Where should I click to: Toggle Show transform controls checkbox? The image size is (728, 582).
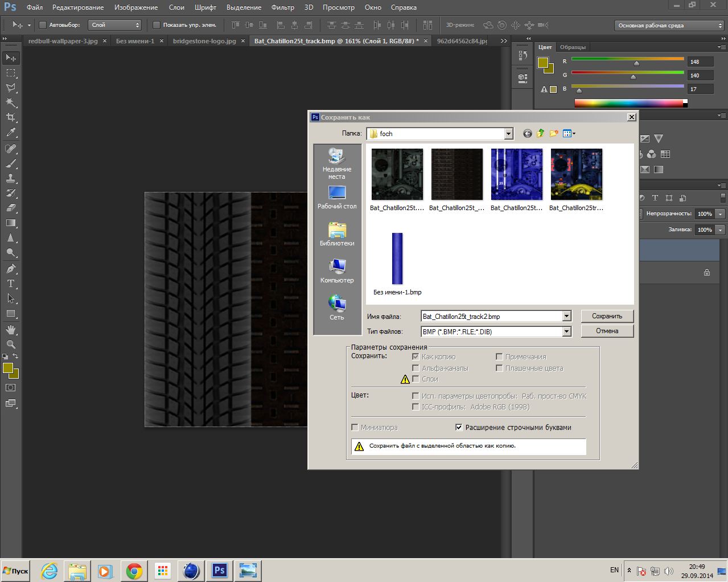[x=157, y=25]
